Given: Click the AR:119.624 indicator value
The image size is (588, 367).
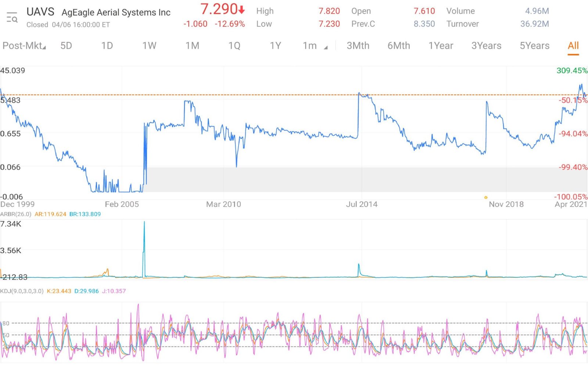Looking at the screenshot, I should (x=50, y=214).
